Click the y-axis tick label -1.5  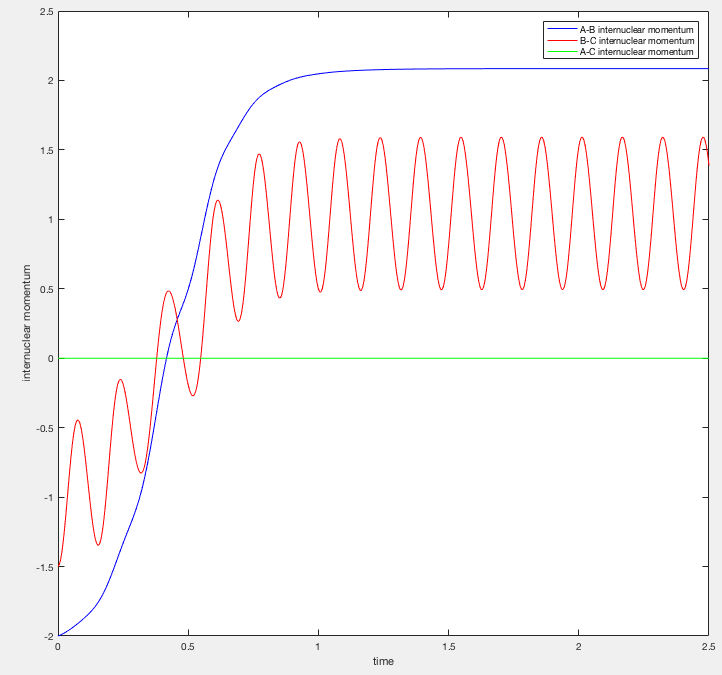pos(45,567)
